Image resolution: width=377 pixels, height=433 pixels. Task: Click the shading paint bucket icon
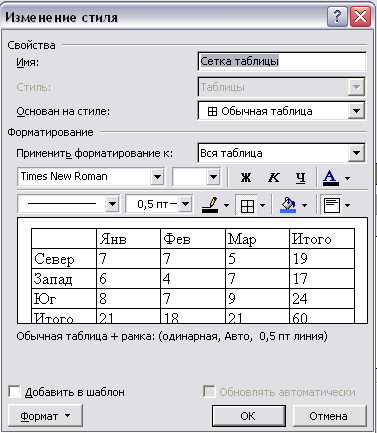[x=288, y=205]
